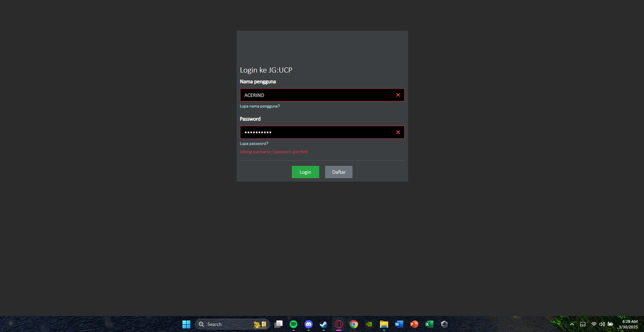Click the touchpad tray icon

pyautogui.click(x=583, y=324)
